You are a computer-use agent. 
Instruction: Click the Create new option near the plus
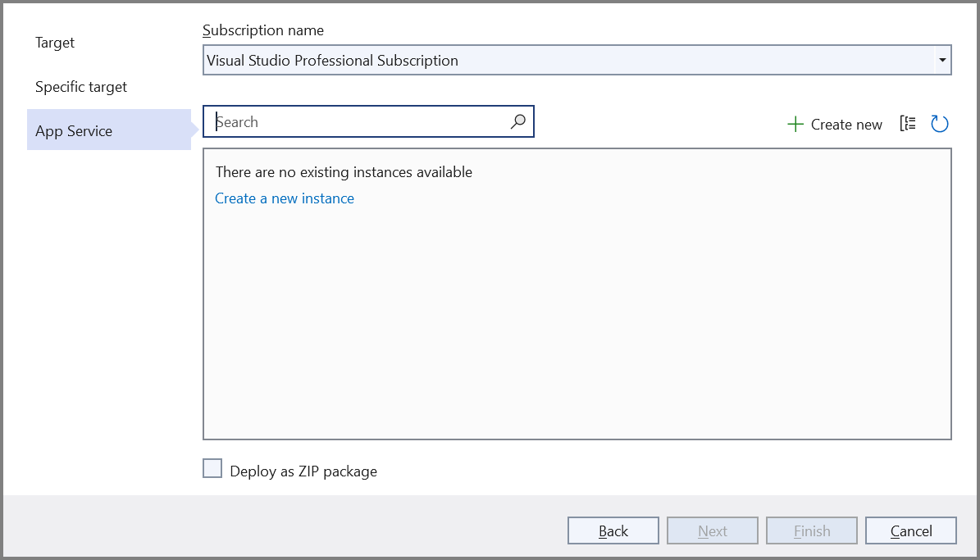846,124
